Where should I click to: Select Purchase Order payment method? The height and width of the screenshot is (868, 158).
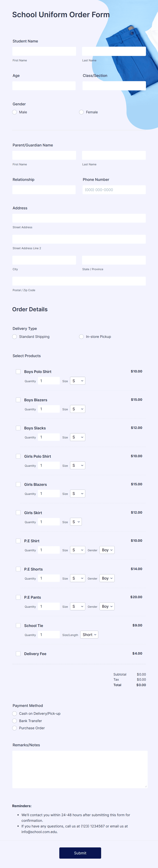pos(14,728)
